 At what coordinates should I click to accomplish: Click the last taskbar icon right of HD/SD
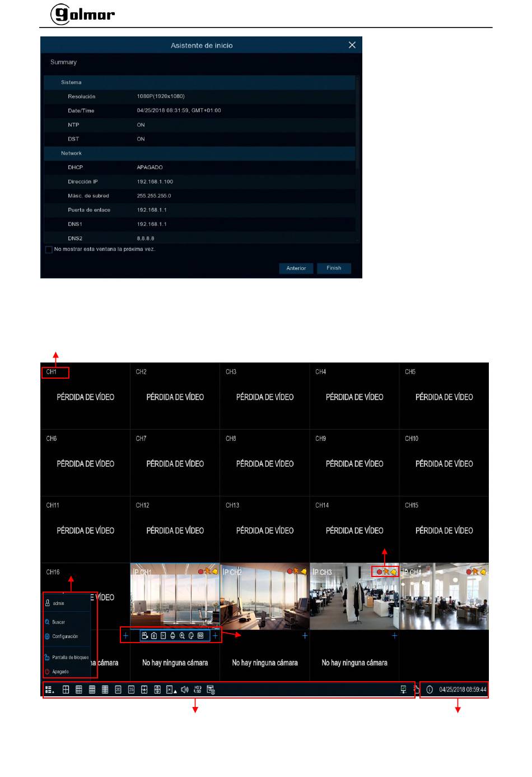click(211, 690)
